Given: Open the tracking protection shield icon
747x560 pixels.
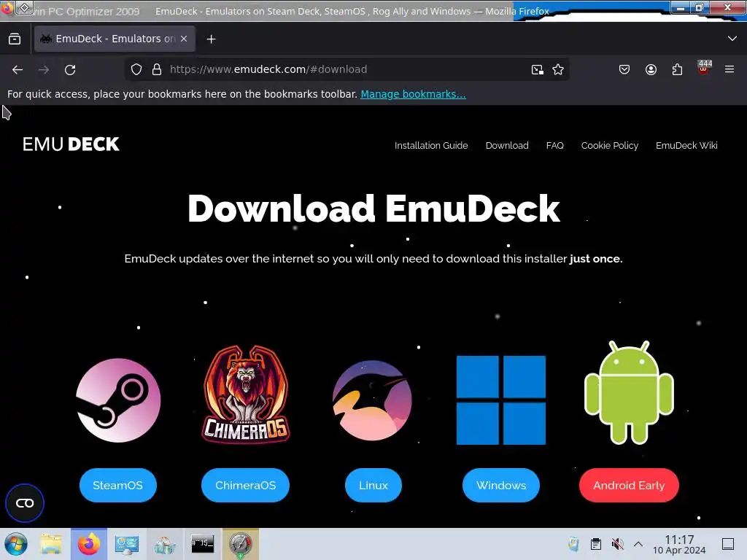Looking at the screenshot, I should point(136,69).
